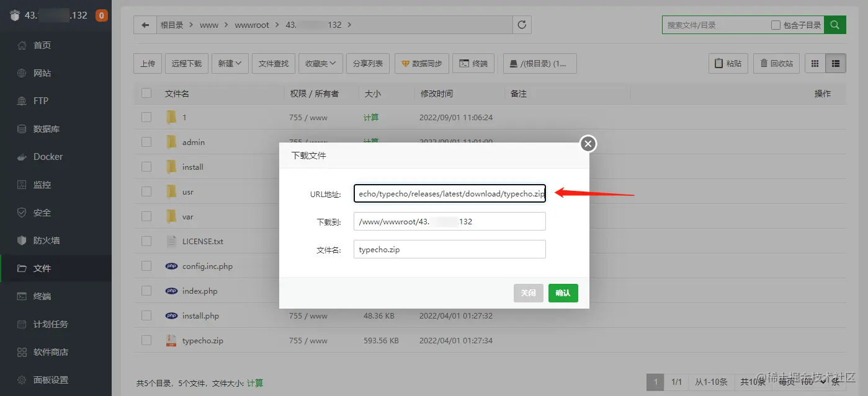Check the box for config.inc.php
The width and height of the screenshot is (868, 396).
tap(146, 266)
